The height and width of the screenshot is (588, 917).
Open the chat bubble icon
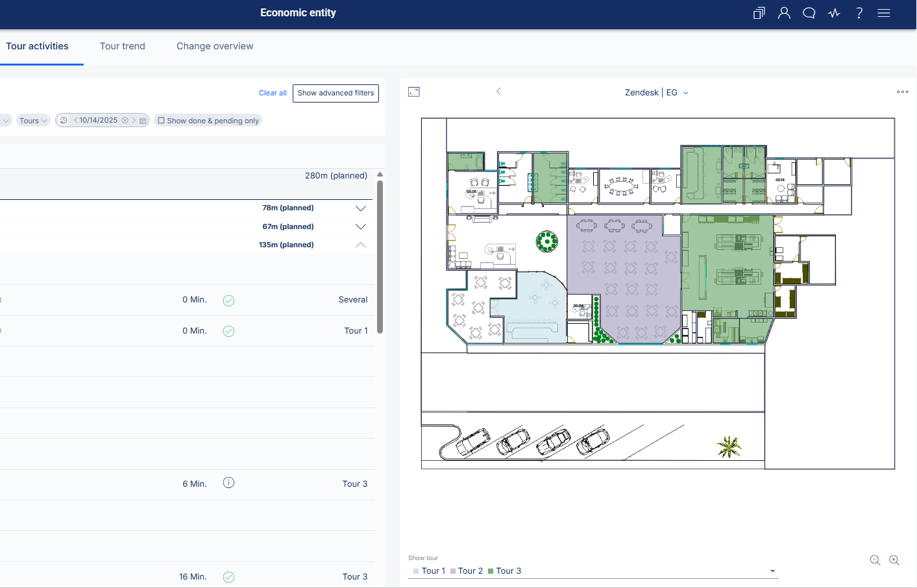809,13
